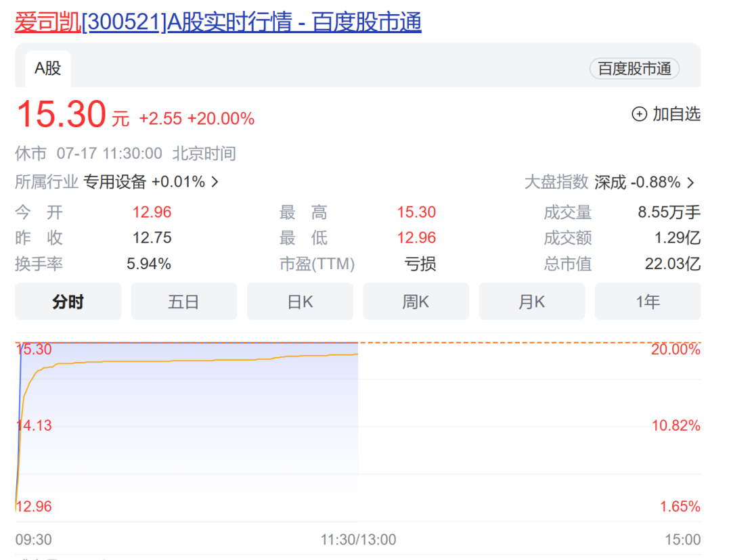Expand the chevron after 深成 -0.88%

[691, 183]
